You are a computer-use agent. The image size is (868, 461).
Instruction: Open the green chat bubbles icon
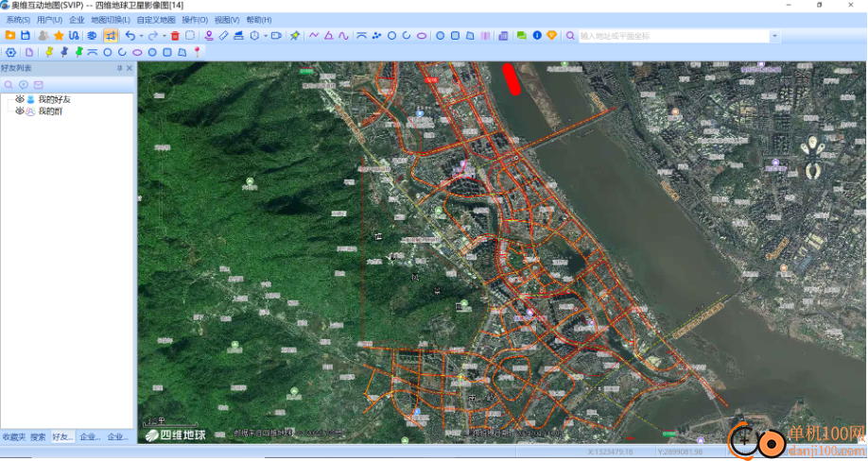(x=522, y=35)
